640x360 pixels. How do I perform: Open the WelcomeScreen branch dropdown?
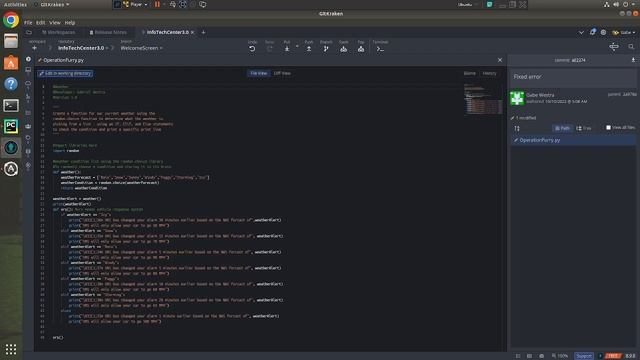pyautogui.click(x=142, y=48)
